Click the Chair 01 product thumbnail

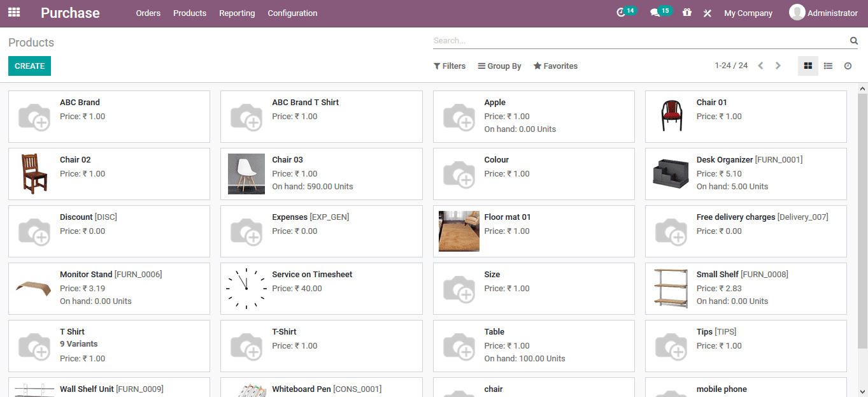point(671,116)
